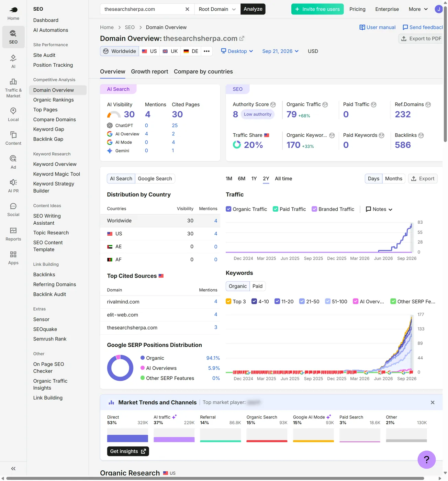Image resolution: width=448 pixels, height=481 pixels.
Task: Open external link icon beside domain title
Action: click(x=242, y=38)
